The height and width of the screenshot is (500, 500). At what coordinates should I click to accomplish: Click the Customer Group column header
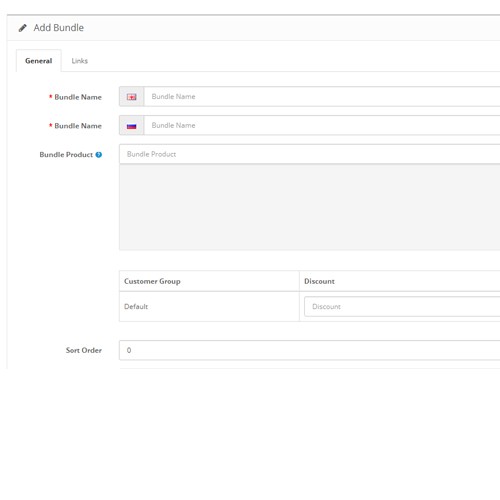click(x=152, y=281)
